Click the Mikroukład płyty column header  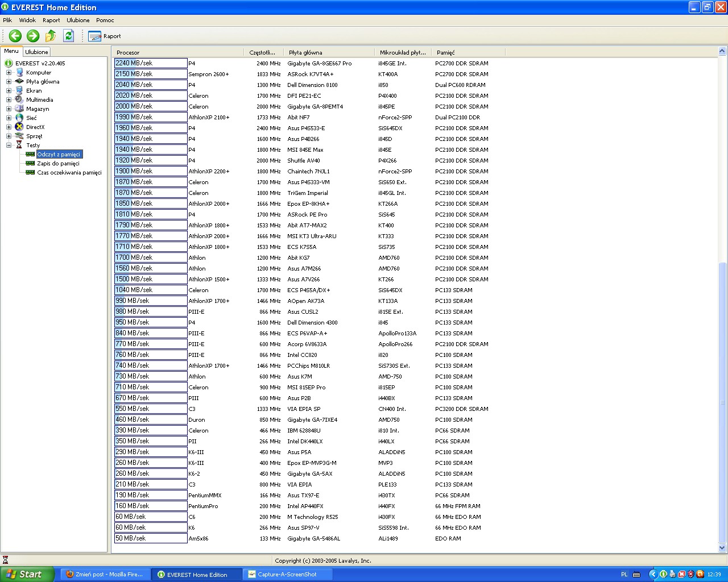[403, 52]
